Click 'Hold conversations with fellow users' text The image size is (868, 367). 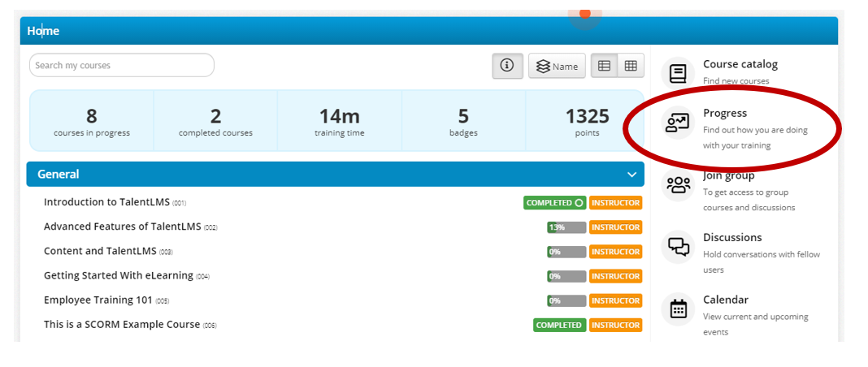click(x=762, y=262)
